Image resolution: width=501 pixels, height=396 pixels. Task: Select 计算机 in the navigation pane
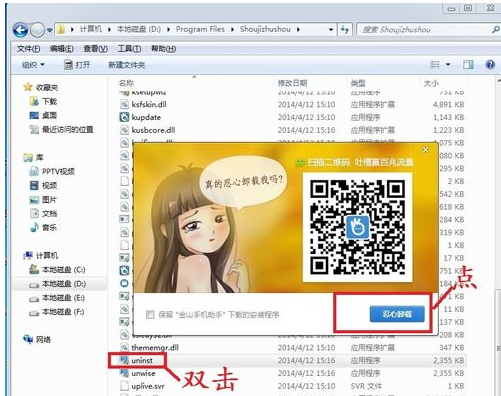click(41, 256)
